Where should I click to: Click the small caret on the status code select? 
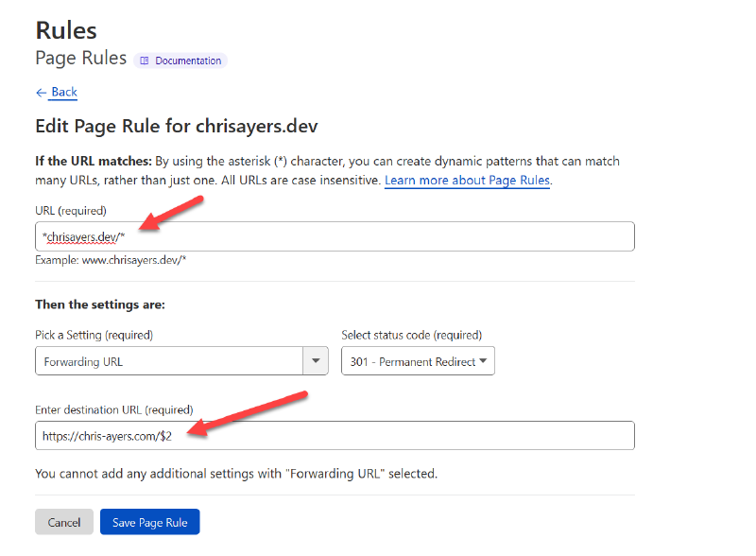click(484, 361)
